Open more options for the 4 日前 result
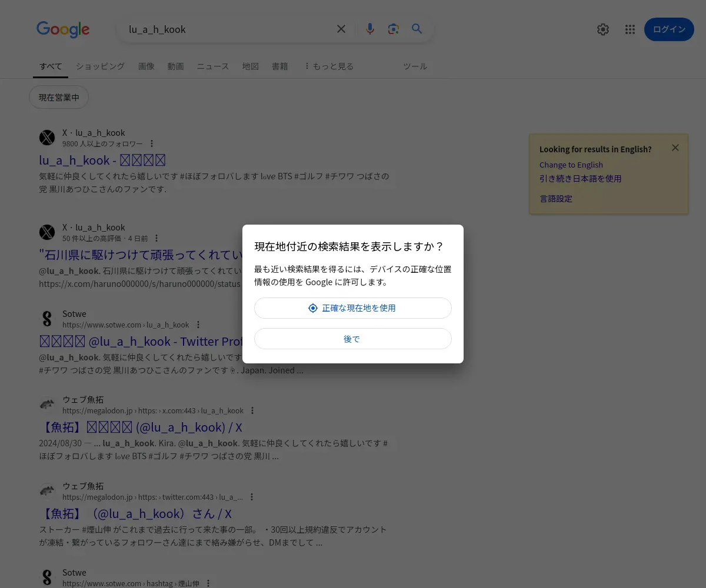The width and height of the screenshot is (706, 588). 156,238
